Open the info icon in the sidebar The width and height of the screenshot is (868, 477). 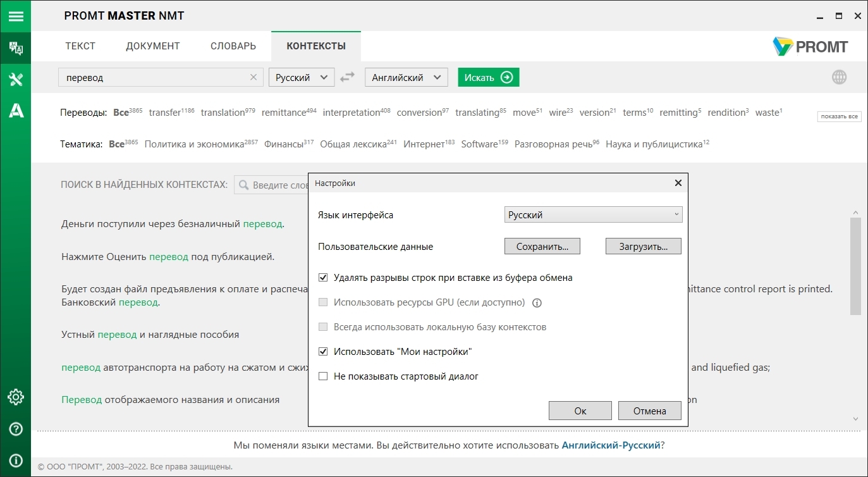click(15, 461)
